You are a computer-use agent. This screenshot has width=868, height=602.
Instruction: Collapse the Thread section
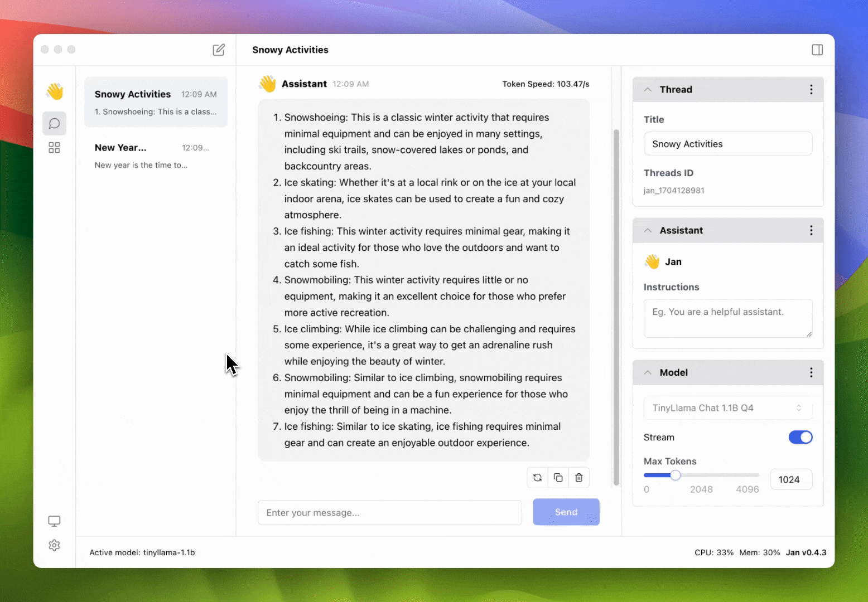coord(648,90)
